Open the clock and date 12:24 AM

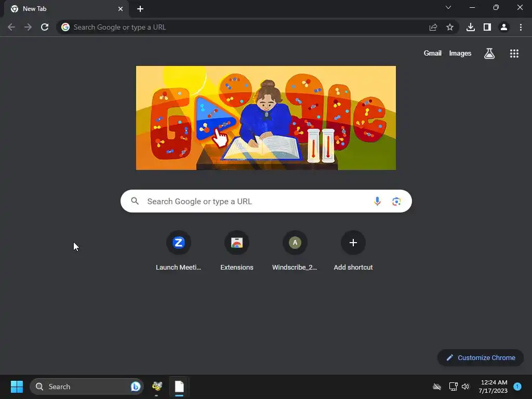tap(494, 387)
